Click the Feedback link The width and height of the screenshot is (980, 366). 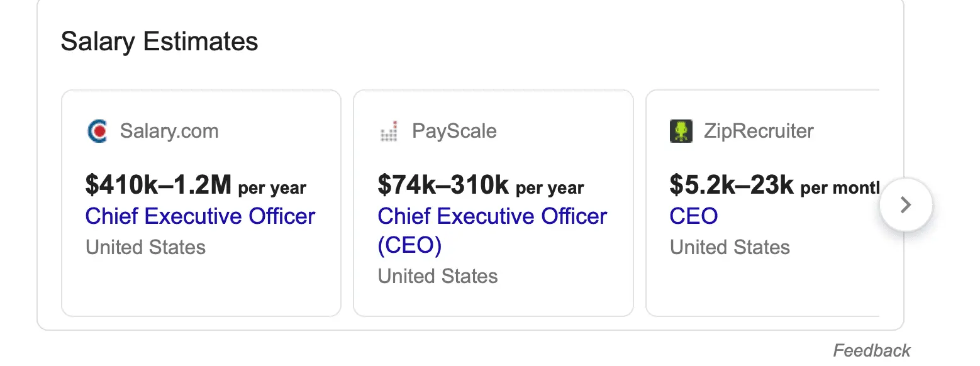[871, 350]
